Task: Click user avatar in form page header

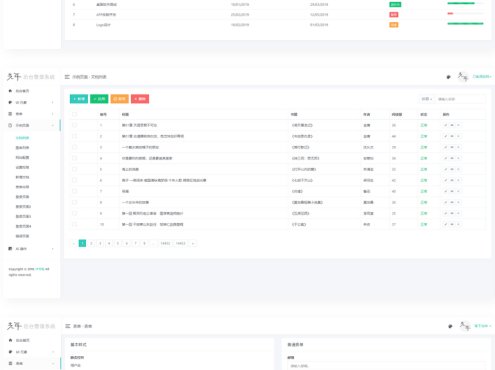Action: pyautogui.click(x=464, y=326)
